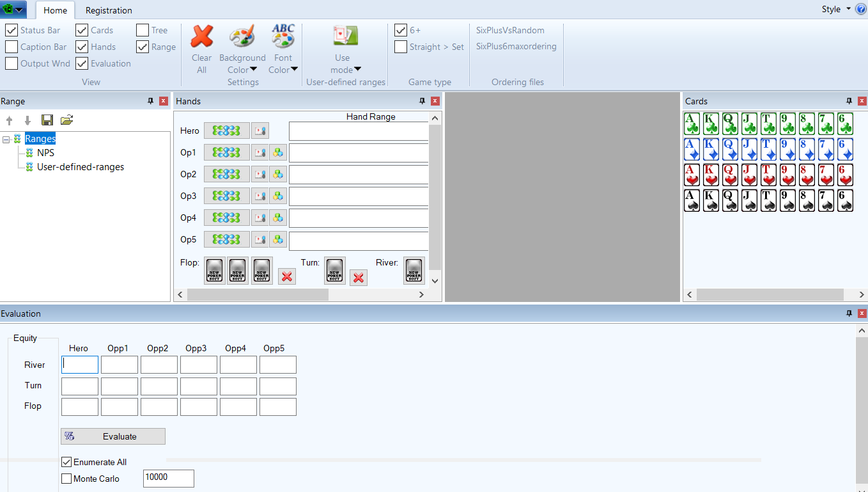
Task: Toggle the Straight > Set checkbox
Action: pyautogui.click(x=401, y=47)
